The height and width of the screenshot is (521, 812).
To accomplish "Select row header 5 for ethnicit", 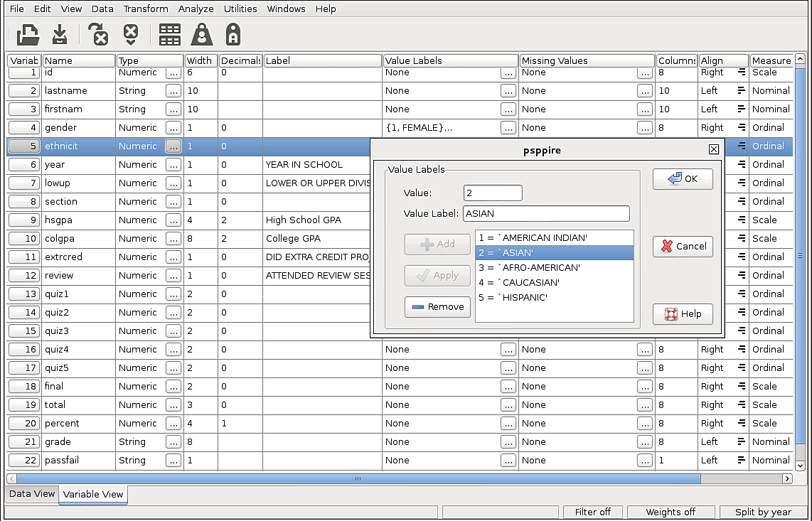I will tap(24, 146).
